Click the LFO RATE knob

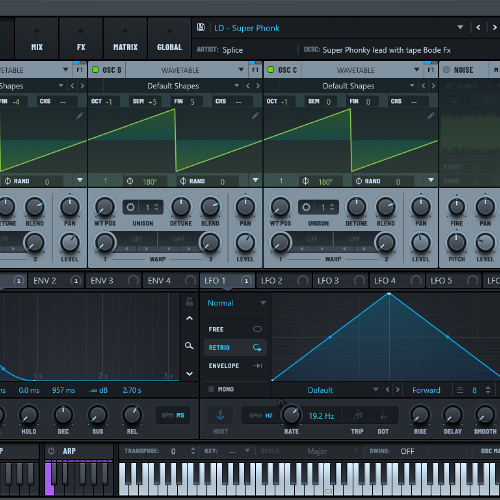click(291, 415)
